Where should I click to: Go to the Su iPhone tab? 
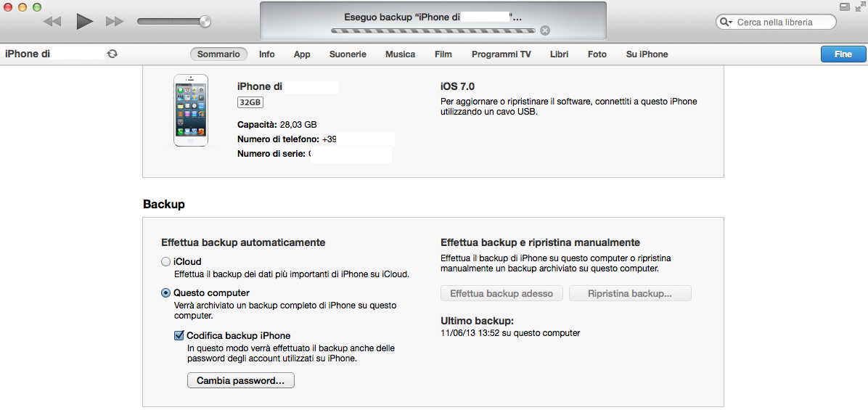[x=647, y=54]
